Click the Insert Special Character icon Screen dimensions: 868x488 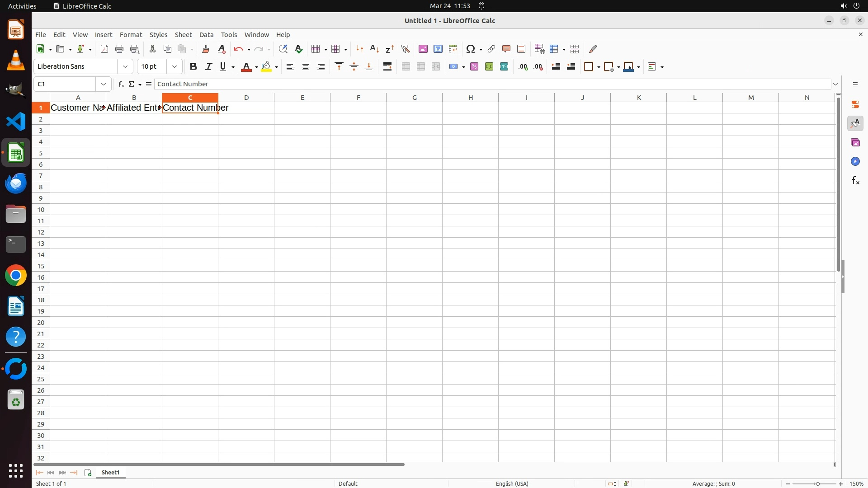[471, 49]
